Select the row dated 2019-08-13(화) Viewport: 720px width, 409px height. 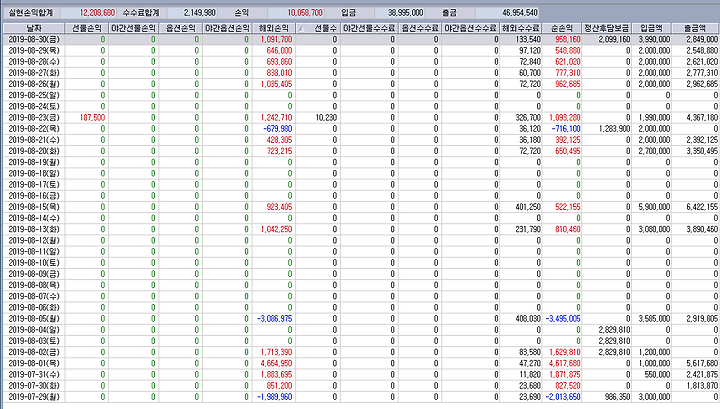tap(361, 229)
